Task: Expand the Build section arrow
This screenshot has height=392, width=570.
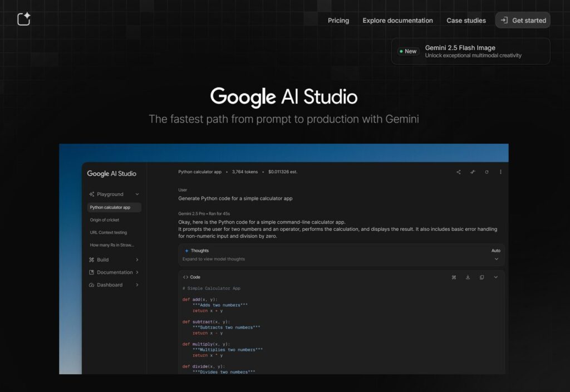Action: coord(137,259)
